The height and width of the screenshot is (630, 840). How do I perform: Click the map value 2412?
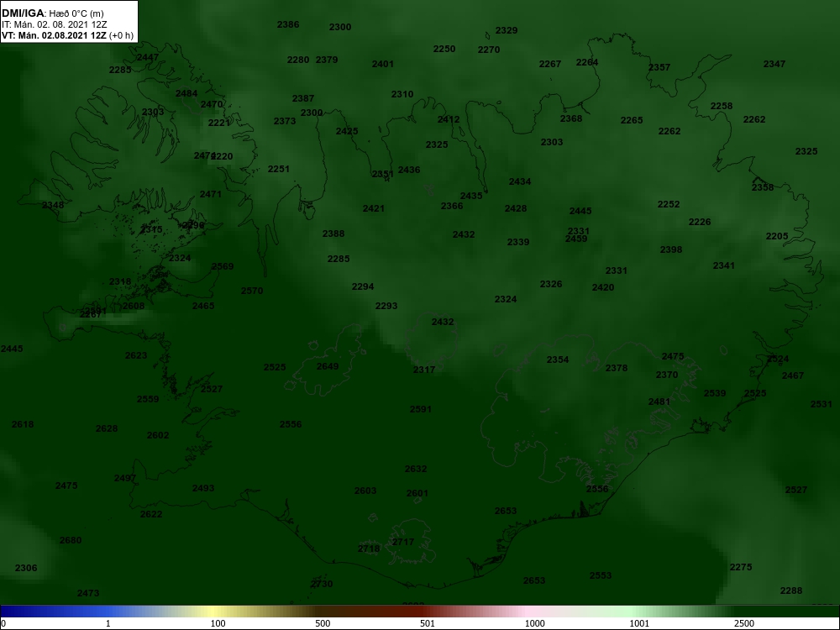(x=449, y=119)
